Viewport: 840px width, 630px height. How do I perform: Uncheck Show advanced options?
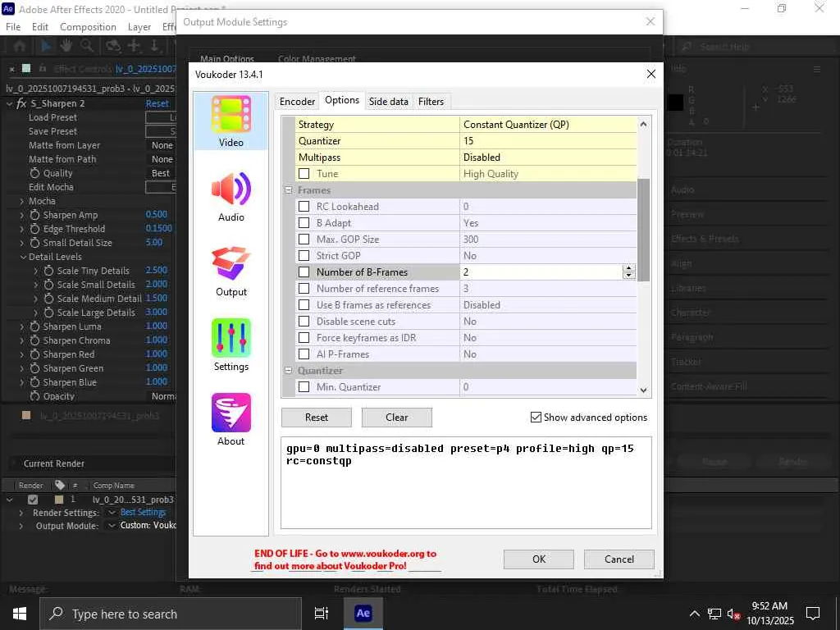(x=536, y=417)
